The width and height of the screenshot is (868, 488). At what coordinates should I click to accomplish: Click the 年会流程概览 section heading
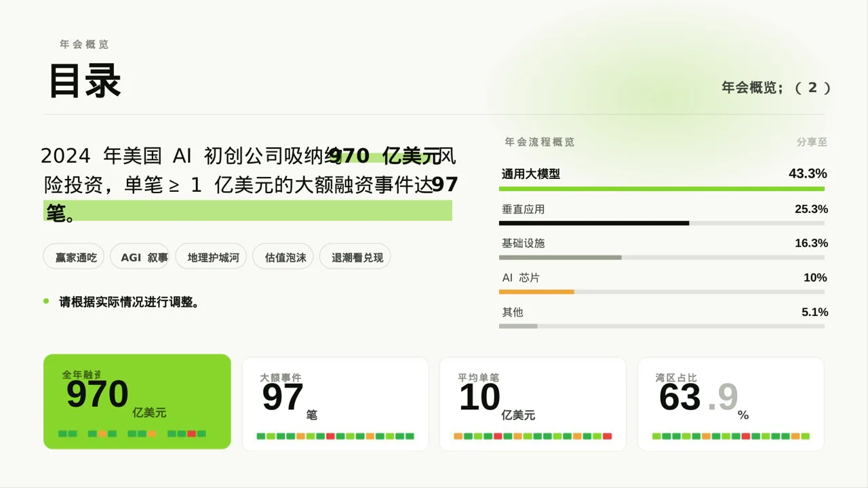click(540, 142)
